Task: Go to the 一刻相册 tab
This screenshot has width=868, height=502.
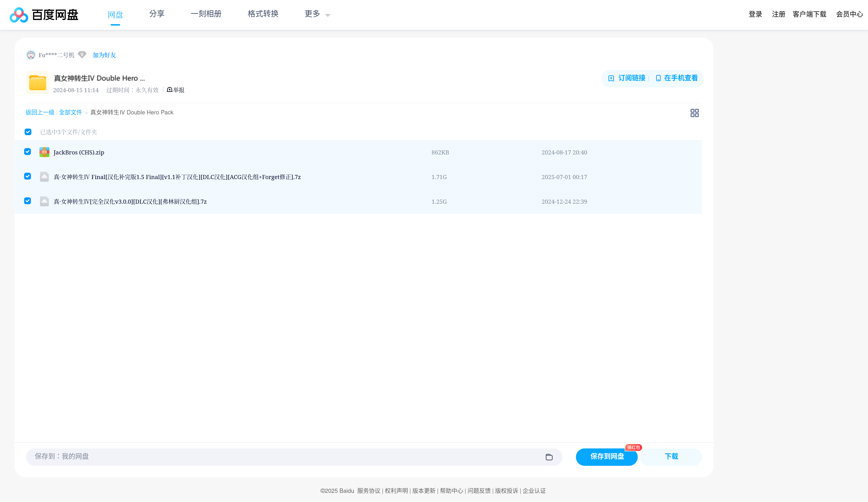Action: pyautogui.click(x=206, y=14)
